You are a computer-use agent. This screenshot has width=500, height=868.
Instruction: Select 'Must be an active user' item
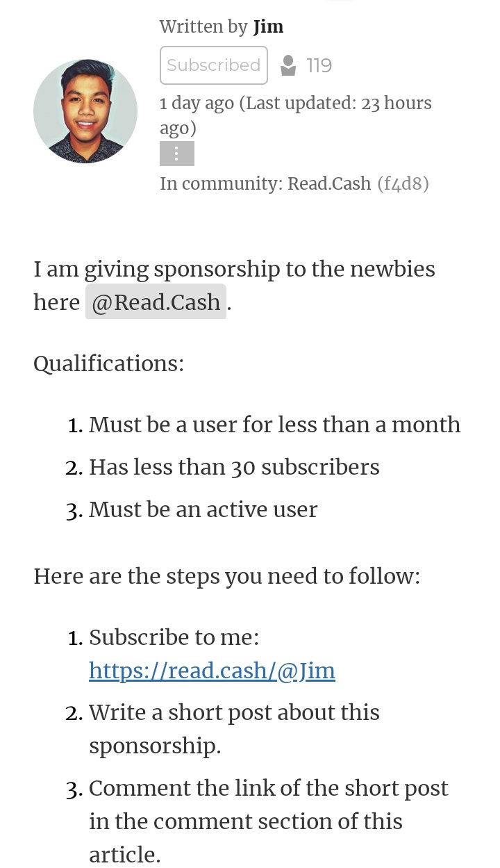pyautogui.click(x=203, y=509)
